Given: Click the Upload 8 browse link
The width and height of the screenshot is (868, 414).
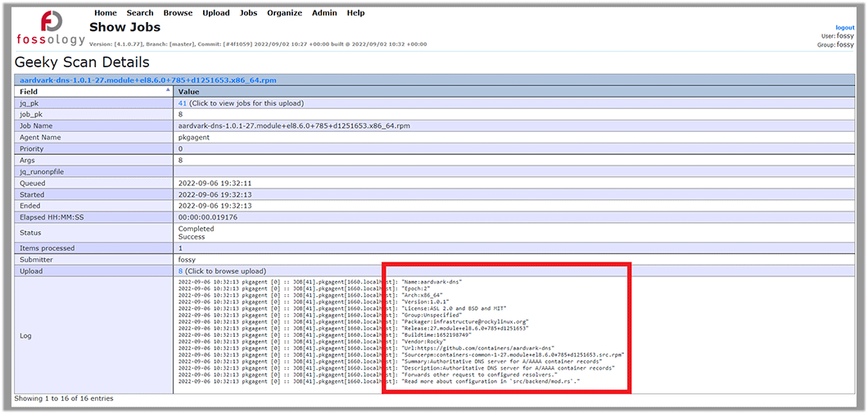Looking at the screenshot, I should tap(181, 271).
